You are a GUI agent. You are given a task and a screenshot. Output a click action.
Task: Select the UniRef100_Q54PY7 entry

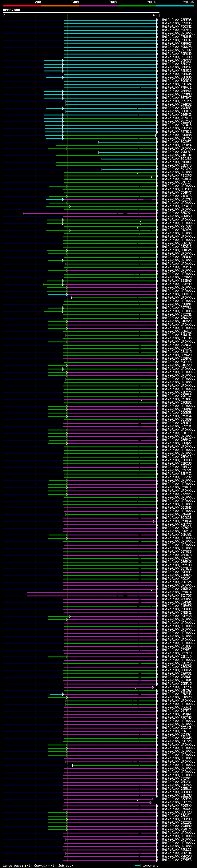coord(177,193)
